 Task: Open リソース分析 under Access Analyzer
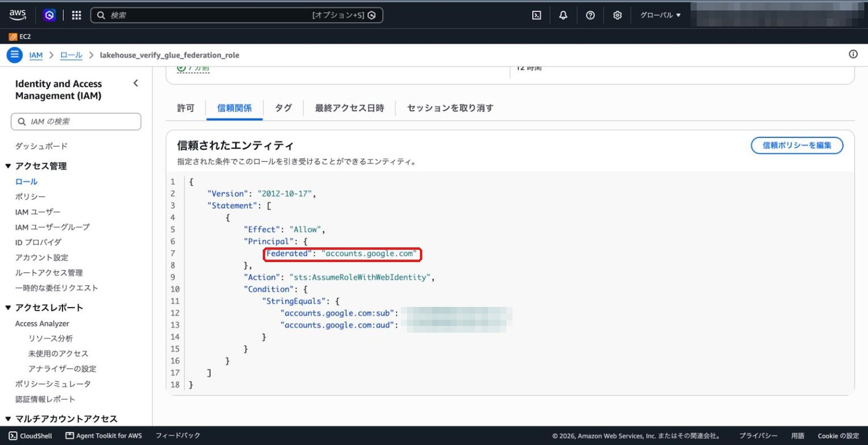50,339
